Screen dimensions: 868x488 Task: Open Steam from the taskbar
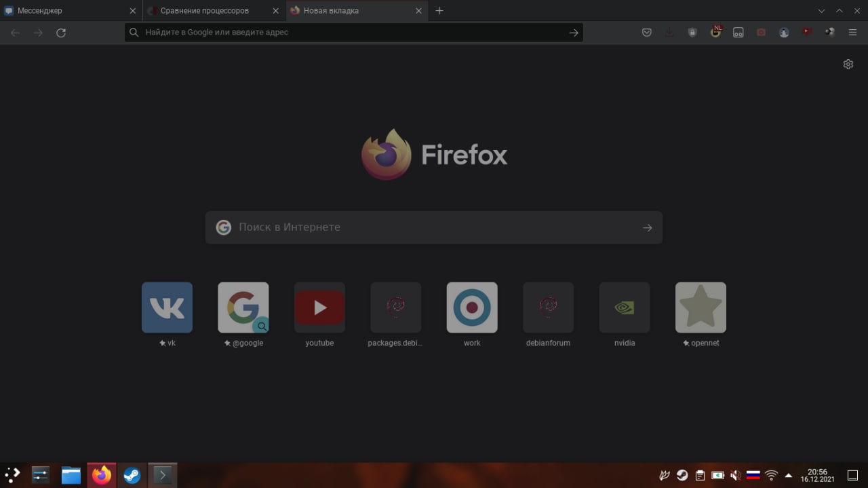(132, 475)
